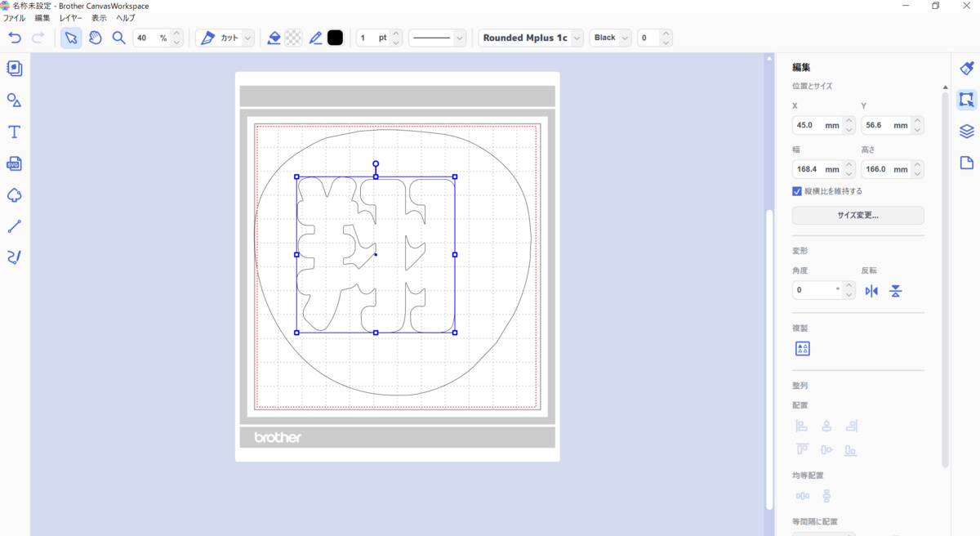Click the cloud-shaped icon in left sidebar
The width and height of the screenshot is (980, 536).
point(14,194)
